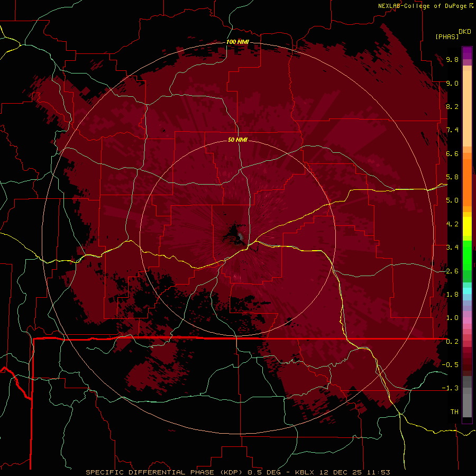Click the 2.6 color scale value
476x476 pixels.
click(x=452, y=271)
